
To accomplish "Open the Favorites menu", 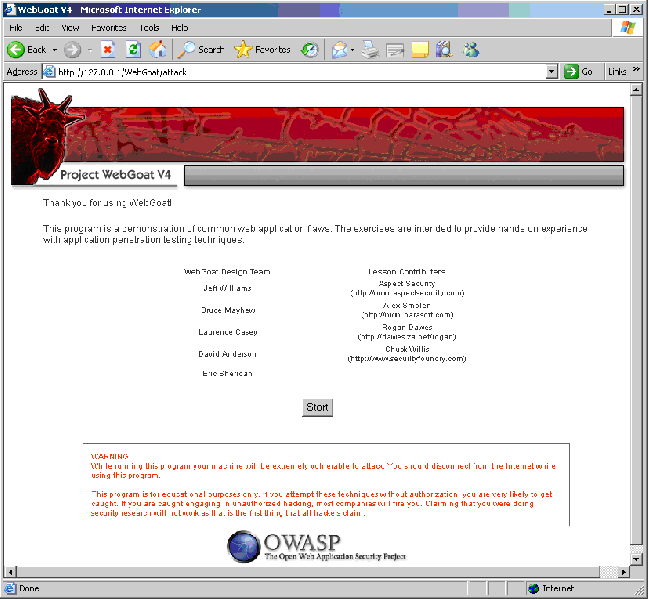I will [x=109, y=28].
